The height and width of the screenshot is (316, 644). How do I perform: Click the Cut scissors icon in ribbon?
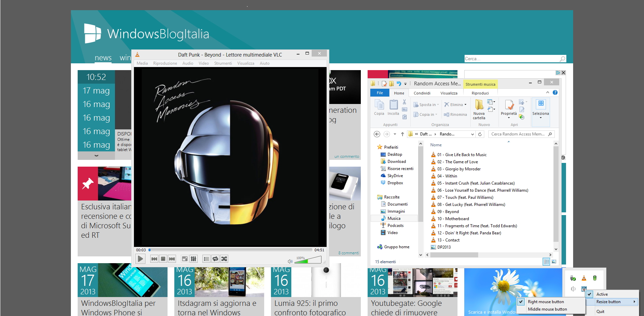coord(405,102)
